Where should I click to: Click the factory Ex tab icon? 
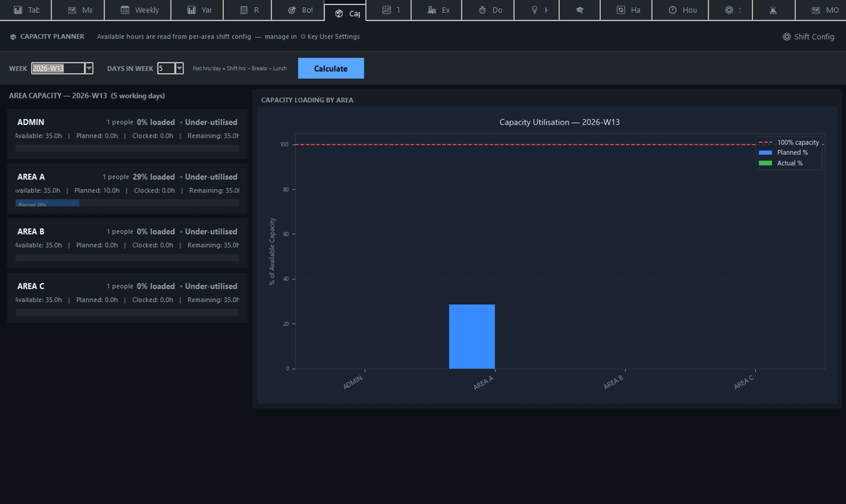click(x=431, y=10)
